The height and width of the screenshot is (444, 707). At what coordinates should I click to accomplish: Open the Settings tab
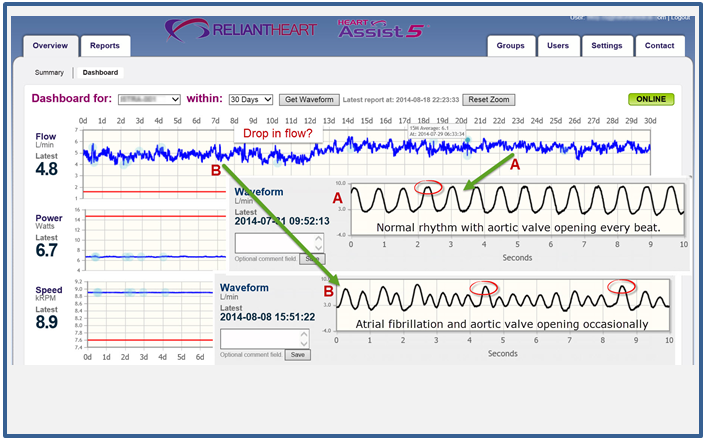(606, 46)
